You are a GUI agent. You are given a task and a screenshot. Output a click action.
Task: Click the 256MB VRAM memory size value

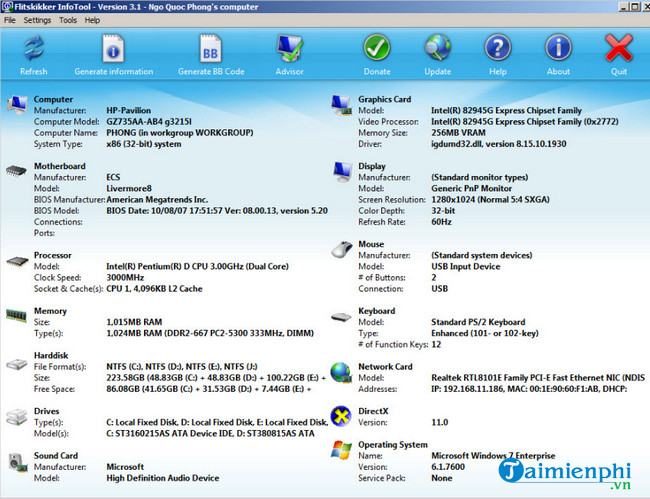(458, 133)
